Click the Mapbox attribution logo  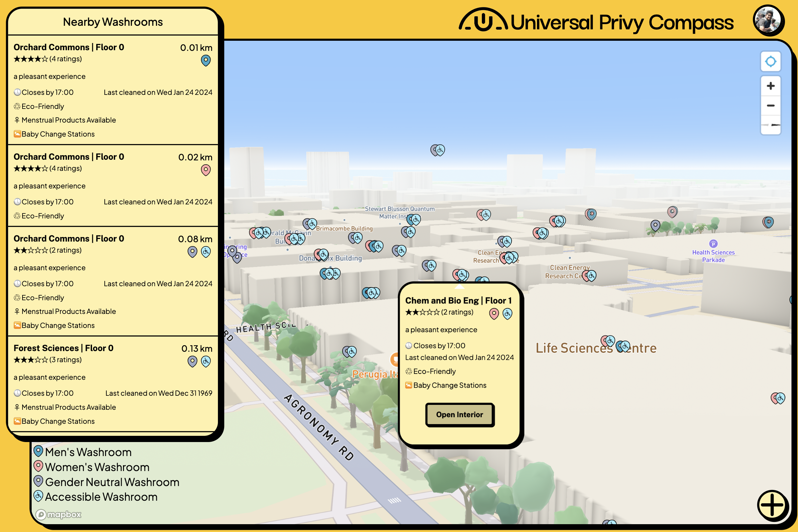click(x=59, y=514)
